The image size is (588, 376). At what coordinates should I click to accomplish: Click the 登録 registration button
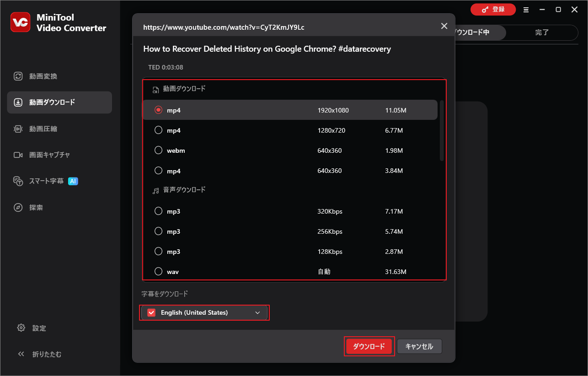[x=493, y=9]
